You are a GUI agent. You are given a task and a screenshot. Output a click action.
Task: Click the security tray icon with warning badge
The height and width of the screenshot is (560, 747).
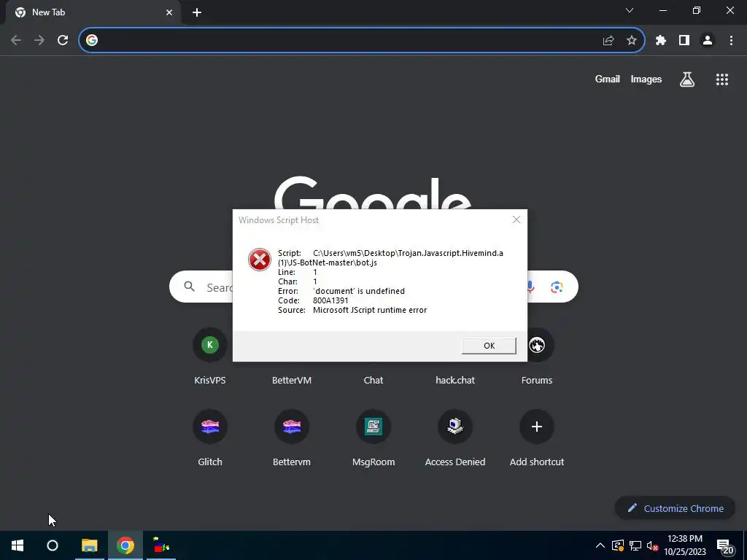tap(618, 545)
